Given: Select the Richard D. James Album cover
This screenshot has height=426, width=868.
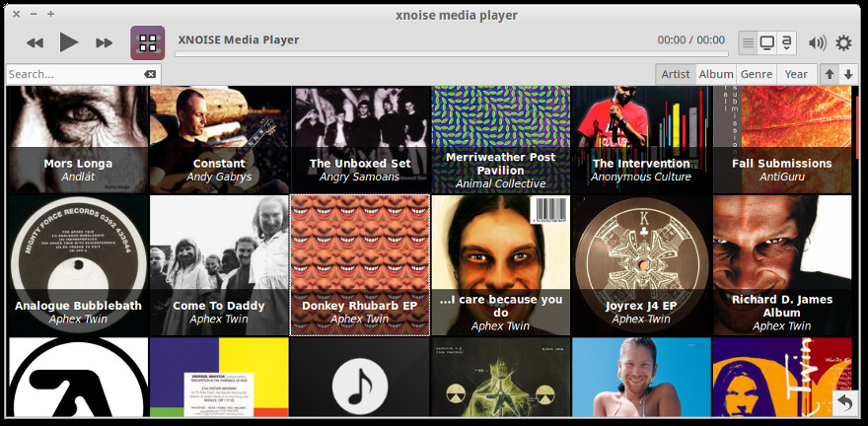Looking at the screenshot, I should point(782,265).
